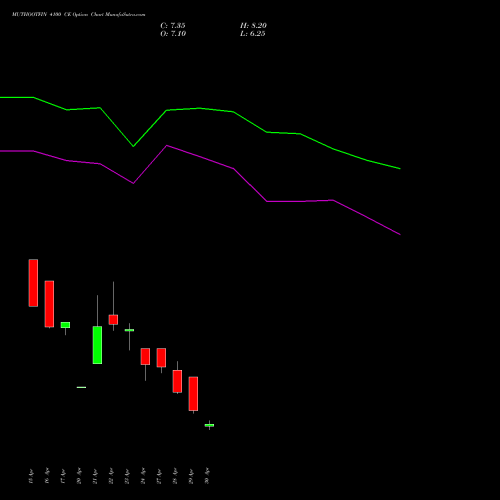Click the 28 Apr red candlestick
500x500 pixels.
[x=177, y=381]
